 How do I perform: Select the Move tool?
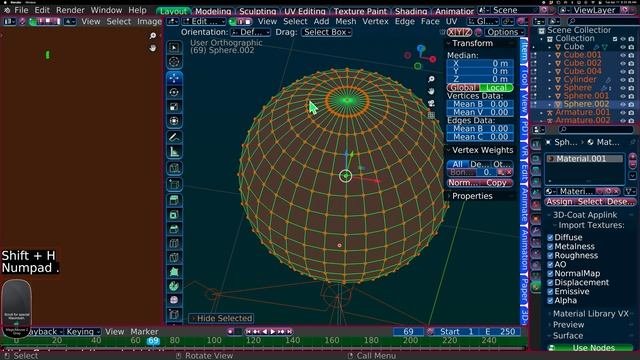[x=174, y=78]
